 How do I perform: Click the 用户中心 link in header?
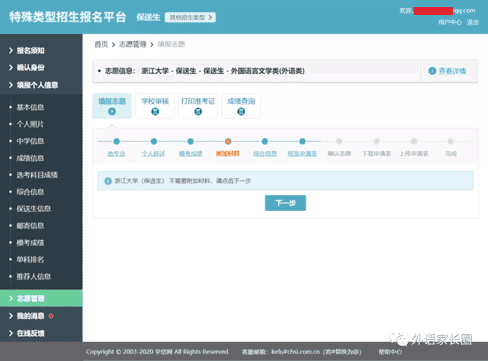tap(450, 22)
